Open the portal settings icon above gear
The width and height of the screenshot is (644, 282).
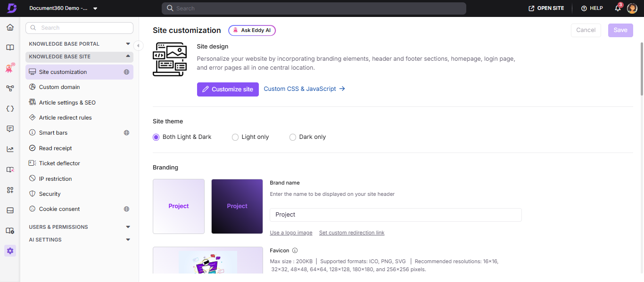pyautogui.click(x=10, y=230)
